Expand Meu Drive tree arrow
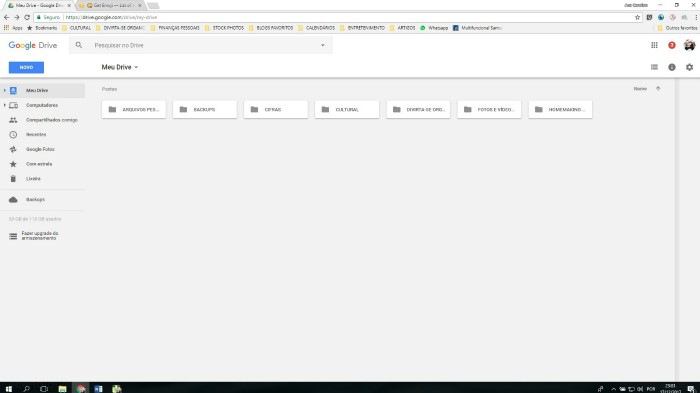 (4, 90)
